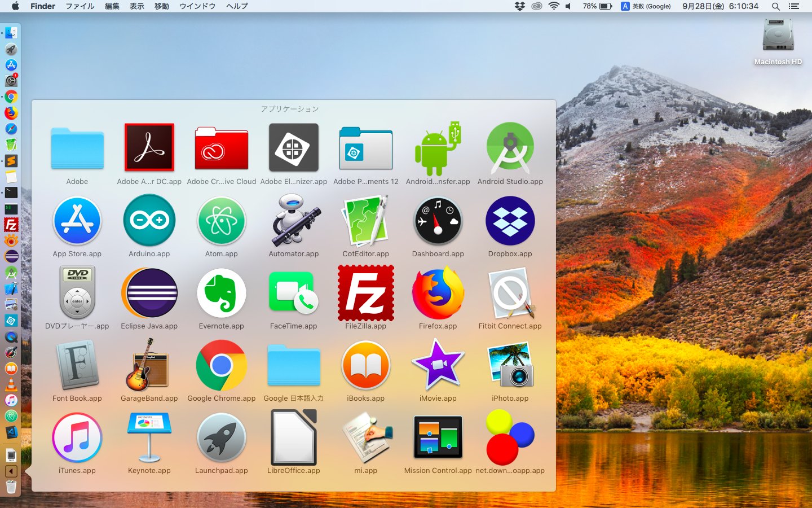The height and width of the screenshot is (508, 812).
Task: Launch FileZilla from the applications grid
Action: tap(365, 292)
